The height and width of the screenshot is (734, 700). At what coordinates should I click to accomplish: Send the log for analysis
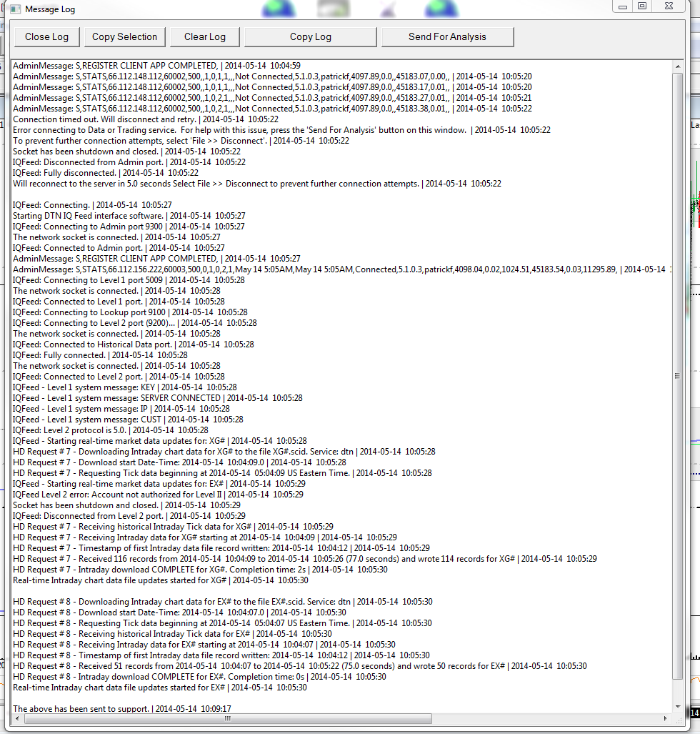tap(447, 37)
